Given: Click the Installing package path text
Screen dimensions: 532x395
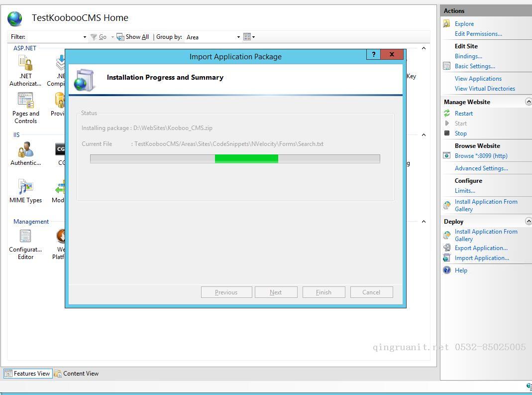Looking at the screenshot, I should pyautogui.click(x=173, y=128).
